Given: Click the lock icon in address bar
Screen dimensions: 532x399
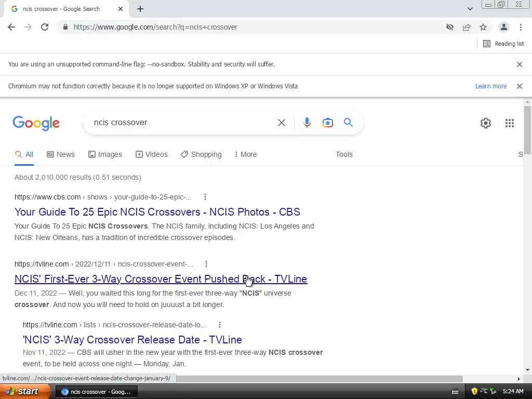Looking at the screenshot, I should tap(65, 27).
